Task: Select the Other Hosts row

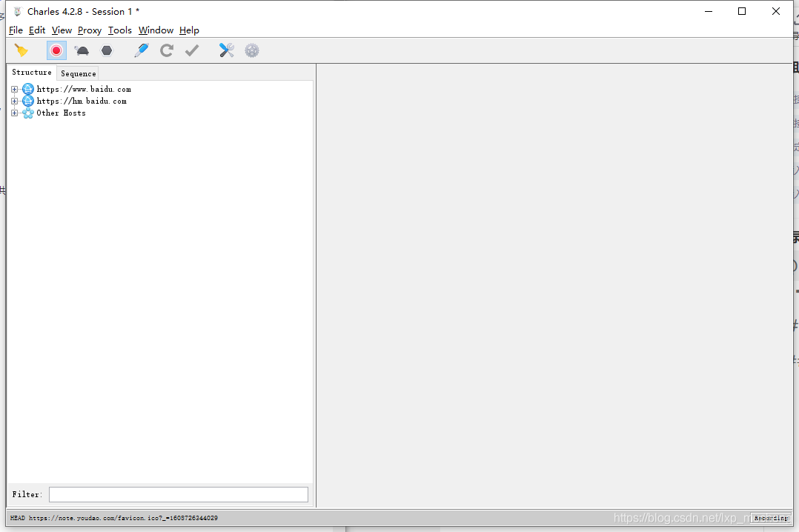Action: 61,113
